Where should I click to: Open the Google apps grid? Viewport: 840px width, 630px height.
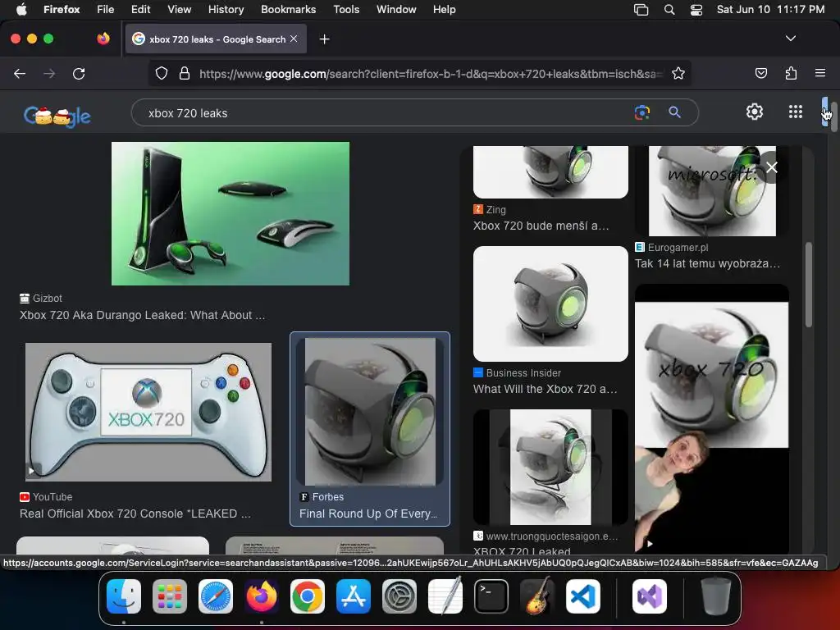click(796, 112)
